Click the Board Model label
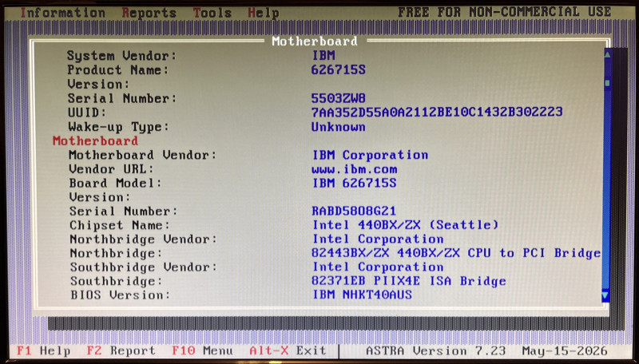 115,184
